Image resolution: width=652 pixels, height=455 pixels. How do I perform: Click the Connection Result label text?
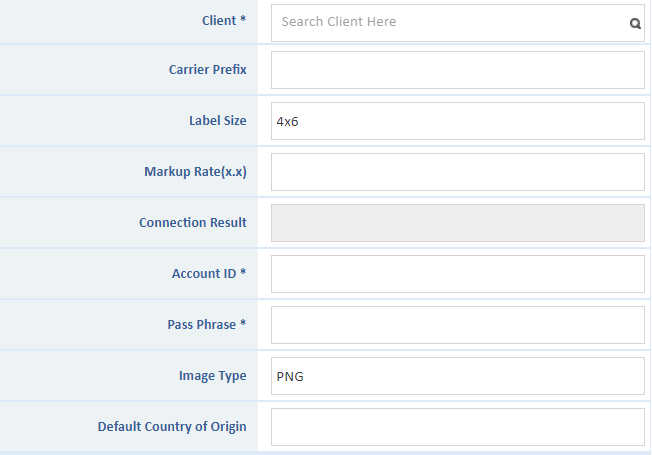192,223
